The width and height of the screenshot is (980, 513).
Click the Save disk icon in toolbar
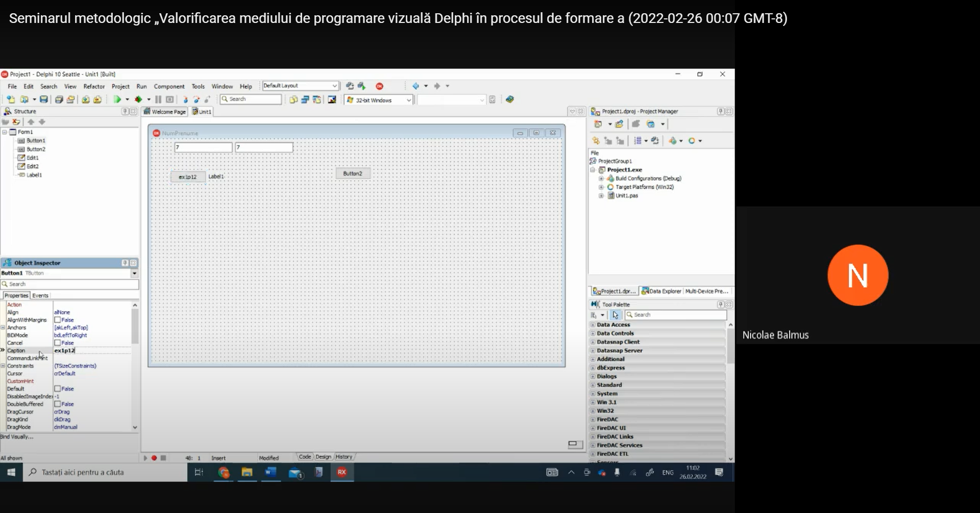point(44,100)
